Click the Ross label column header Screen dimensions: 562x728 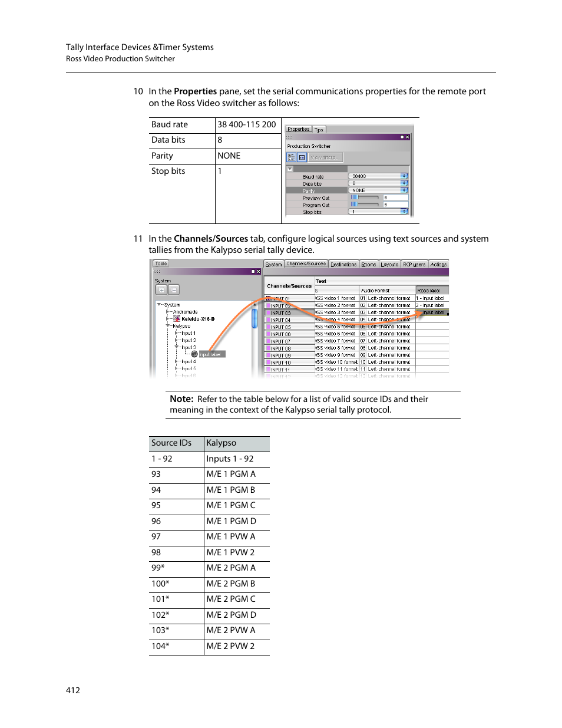tap(432, 291)
